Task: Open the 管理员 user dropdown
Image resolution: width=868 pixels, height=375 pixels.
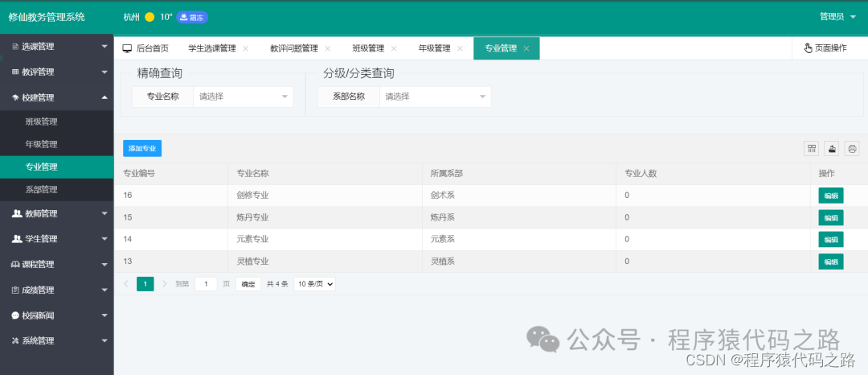Action: (x=837, y=17)
